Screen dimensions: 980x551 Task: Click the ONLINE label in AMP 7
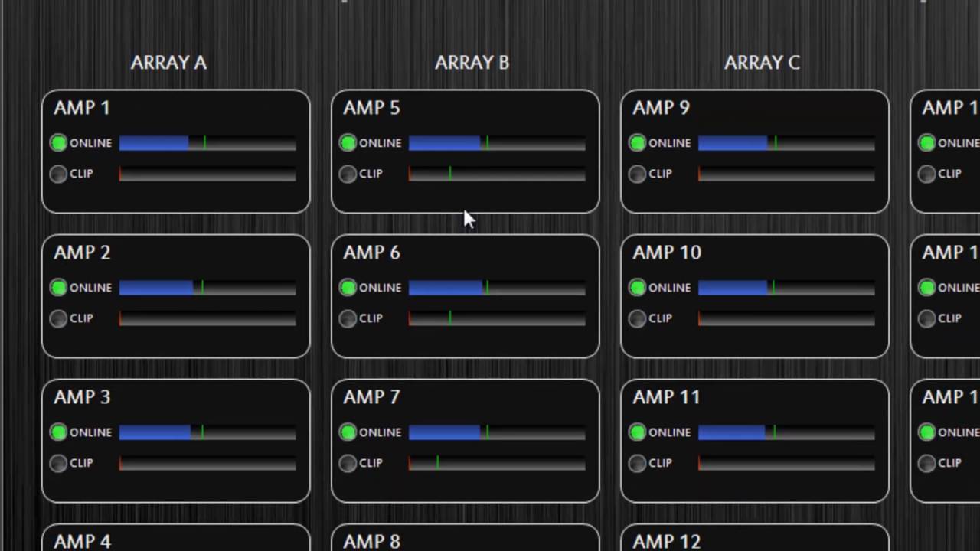(380, 432)
